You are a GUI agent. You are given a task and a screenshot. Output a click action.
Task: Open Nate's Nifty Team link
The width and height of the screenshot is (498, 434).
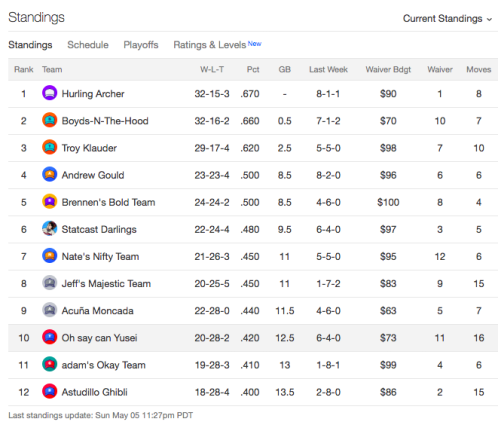(100, 256)
